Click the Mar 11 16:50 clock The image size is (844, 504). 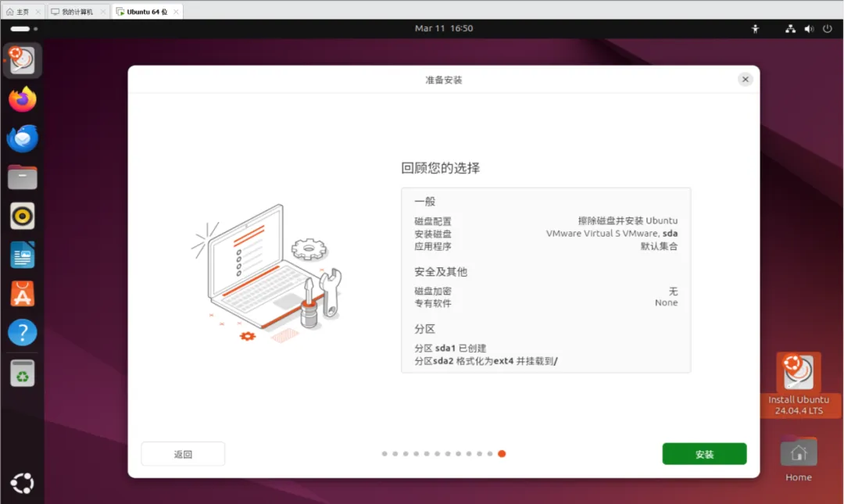[x=444, y=29]
